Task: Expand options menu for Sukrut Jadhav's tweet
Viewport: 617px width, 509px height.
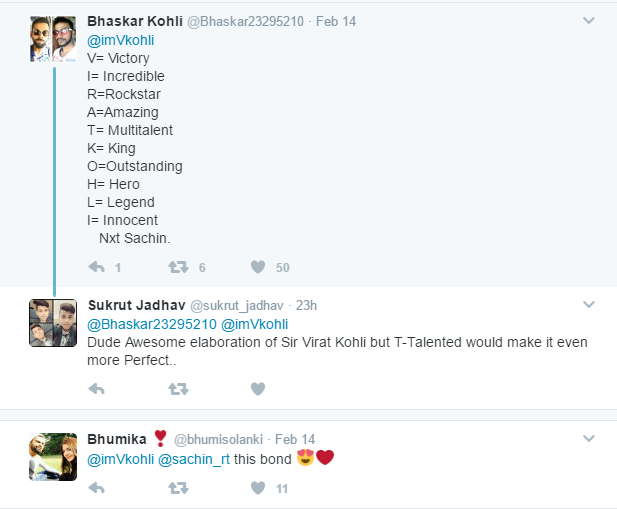Action: (589, 304)
